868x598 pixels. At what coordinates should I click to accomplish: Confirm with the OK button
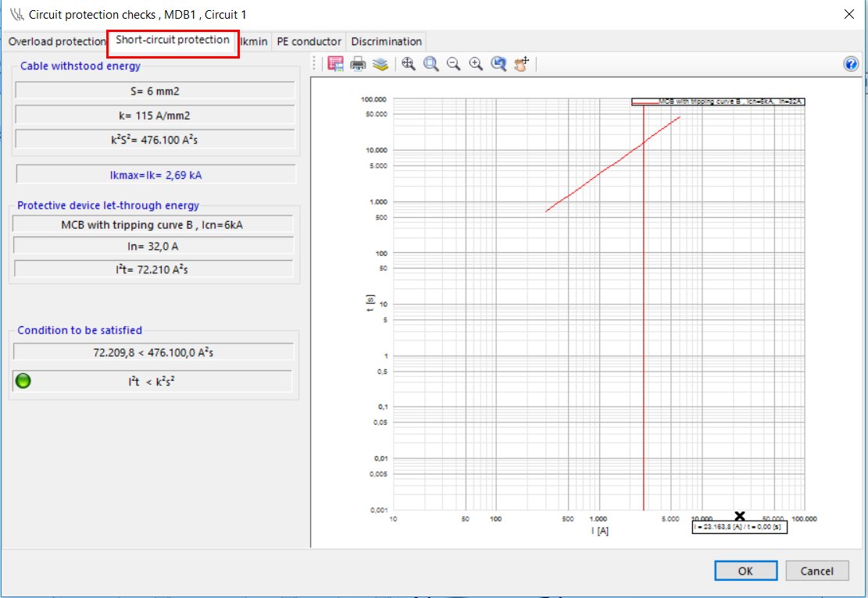pos(745,571)
